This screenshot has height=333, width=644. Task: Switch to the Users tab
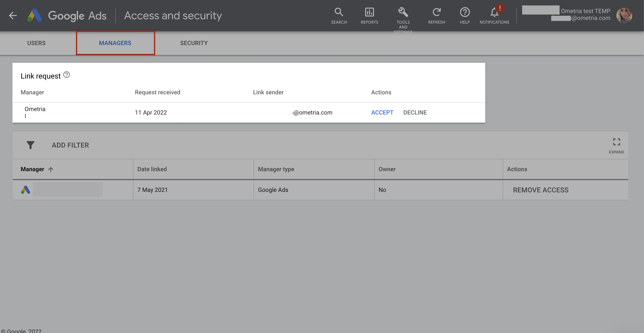tap(36, 43)
